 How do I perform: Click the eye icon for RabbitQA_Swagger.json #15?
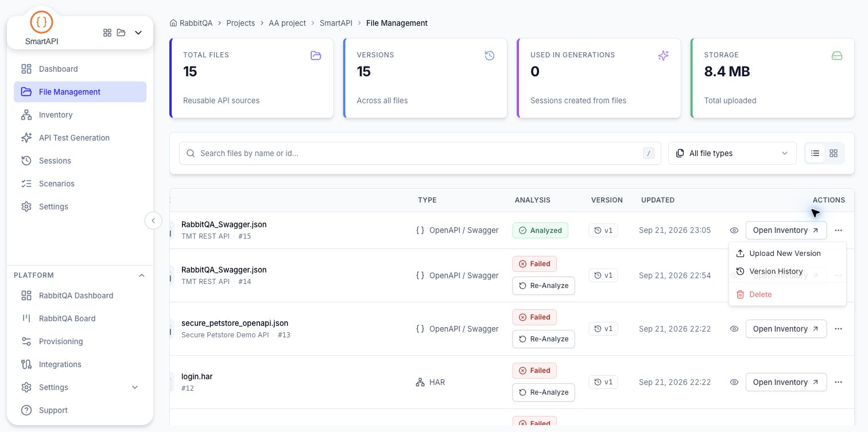pos(734,230)
